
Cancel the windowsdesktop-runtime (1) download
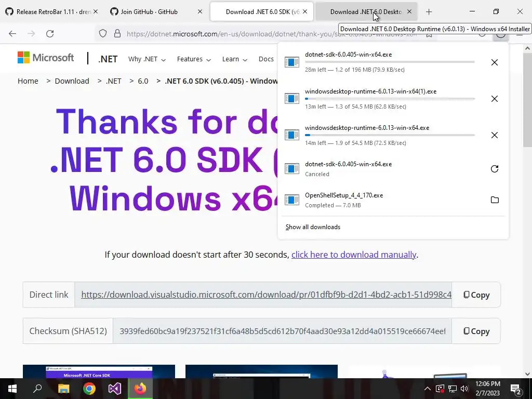495,99
